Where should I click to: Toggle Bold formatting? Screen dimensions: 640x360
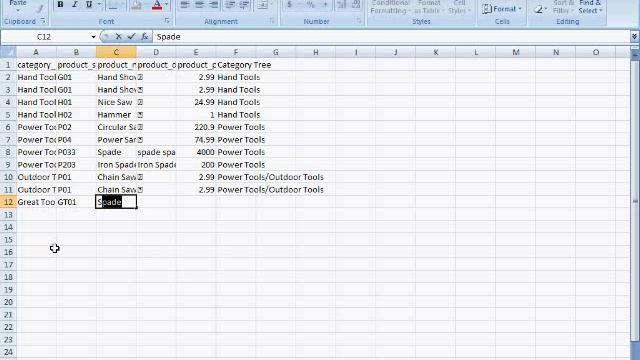pos(60,4)
